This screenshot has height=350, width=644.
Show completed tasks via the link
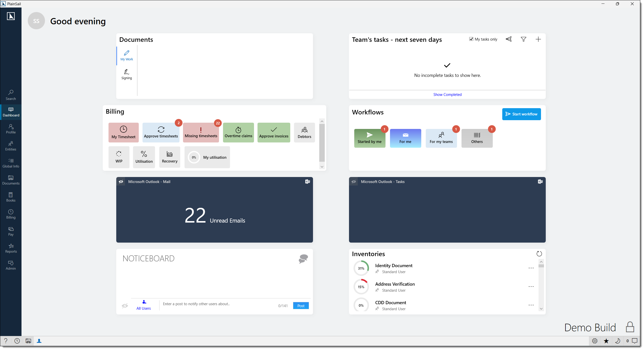(x=447, y=94)
